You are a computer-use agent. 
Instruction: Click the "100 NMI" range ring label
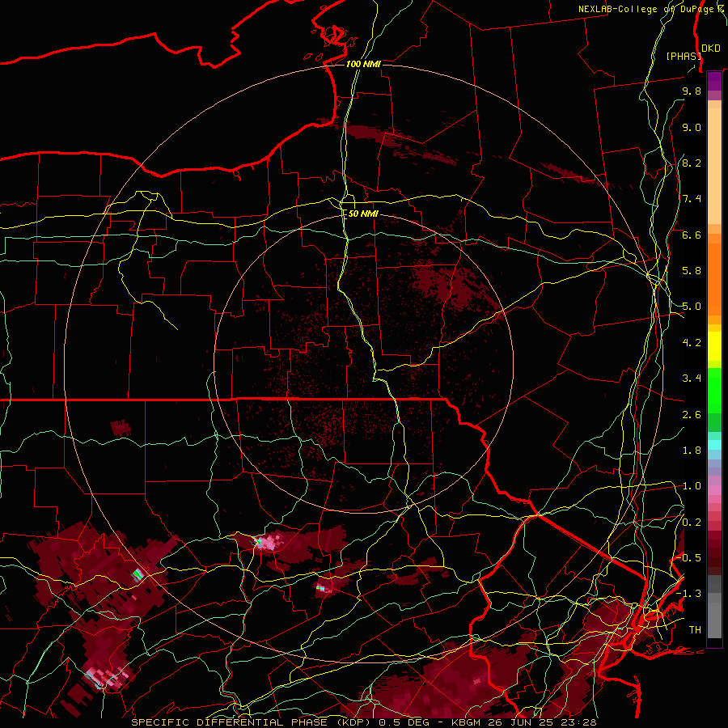[x=363, y=64]
